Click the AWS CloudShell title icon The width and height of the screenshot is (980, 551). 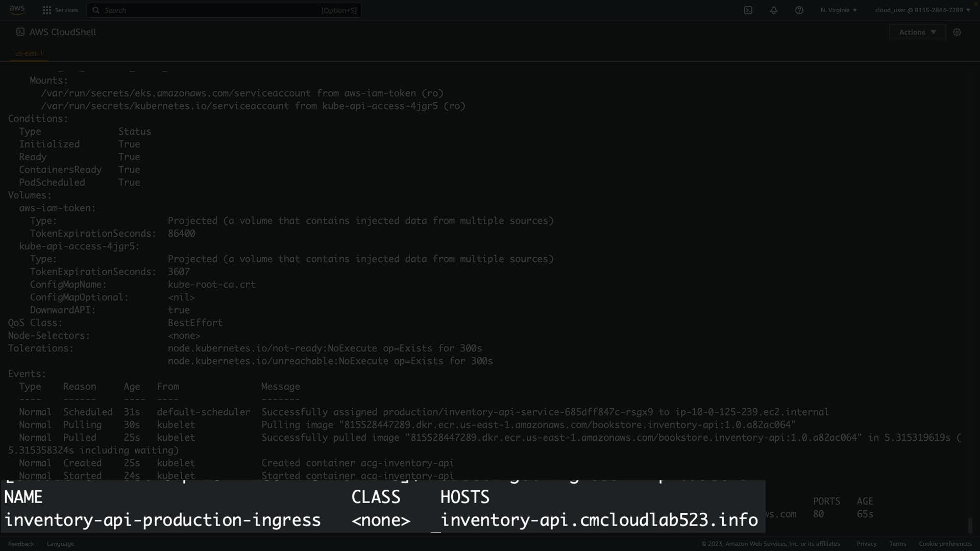click(20, 32)
